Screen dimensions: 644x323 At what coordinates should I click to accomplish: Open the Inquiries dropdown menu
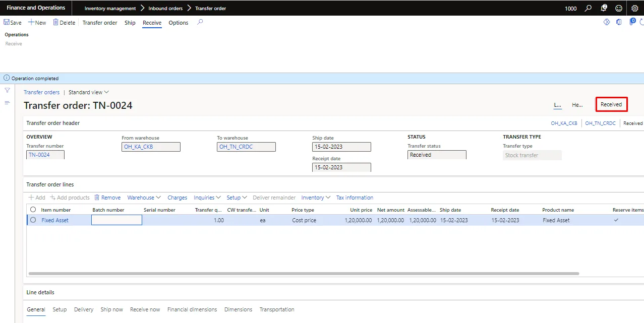coord(207,198)
